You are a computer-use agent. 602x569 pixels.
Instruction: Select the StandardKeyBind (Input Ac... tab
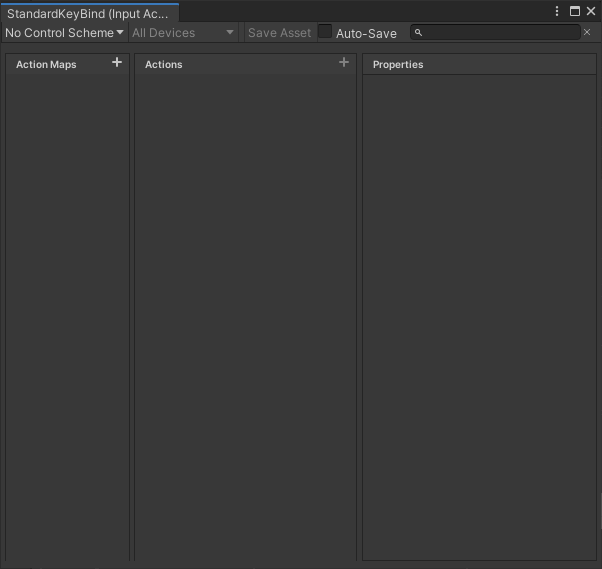(x=90, y=13)
